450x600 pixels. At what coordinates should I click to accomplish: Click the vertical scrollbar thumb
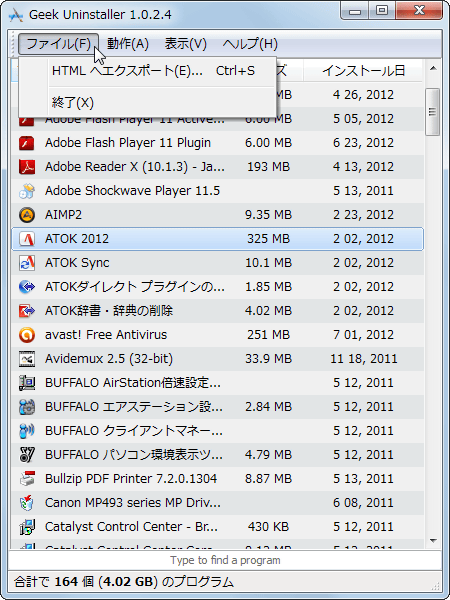433,112
